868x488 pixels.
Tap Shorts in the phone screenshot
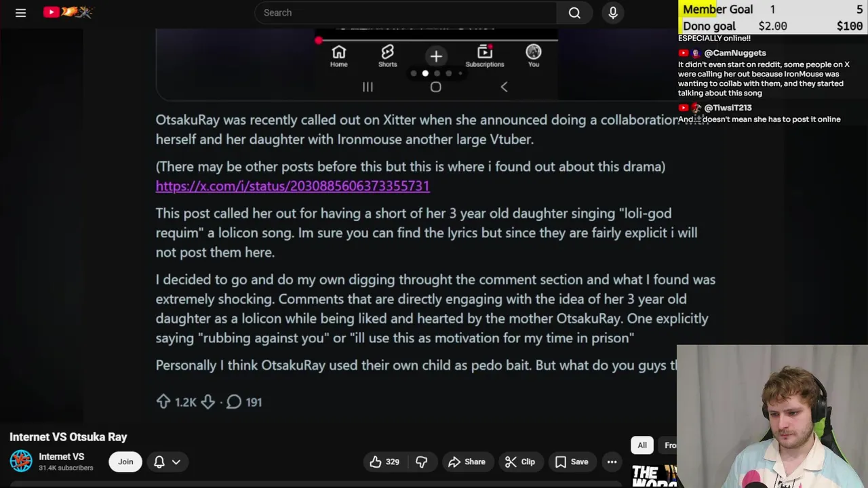point(387,56)
